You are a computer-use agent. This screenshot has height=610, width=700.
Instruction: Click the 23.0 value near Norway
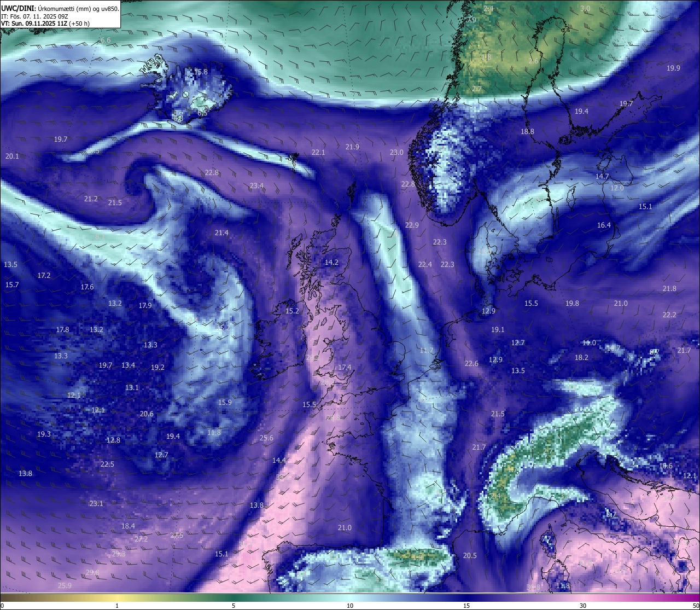[x=396, y=152]
